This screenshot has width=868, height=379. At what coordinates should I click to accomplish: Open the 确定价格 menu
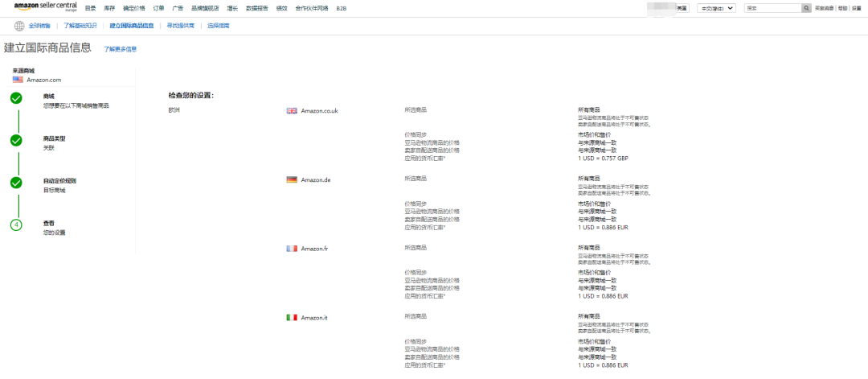tap(134, 8)
